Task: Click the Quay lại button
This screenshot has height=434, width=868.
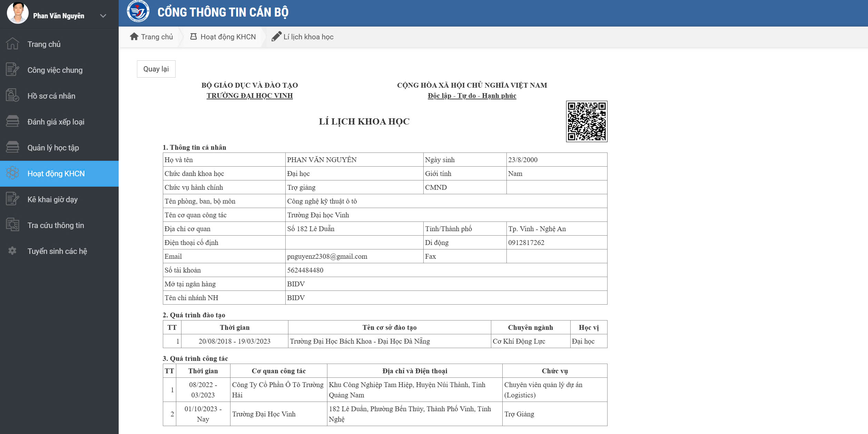Action: click(x=156, y=69)
